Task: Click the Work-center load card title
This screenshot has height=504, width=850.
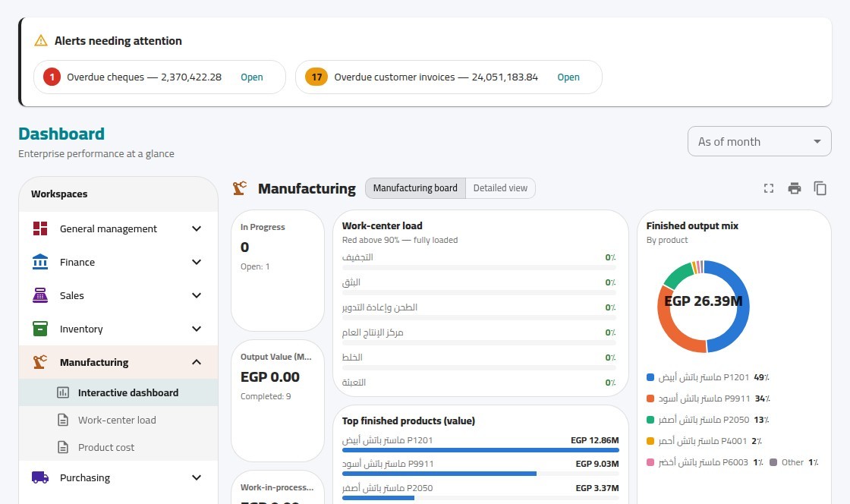Action: [382, 225]
